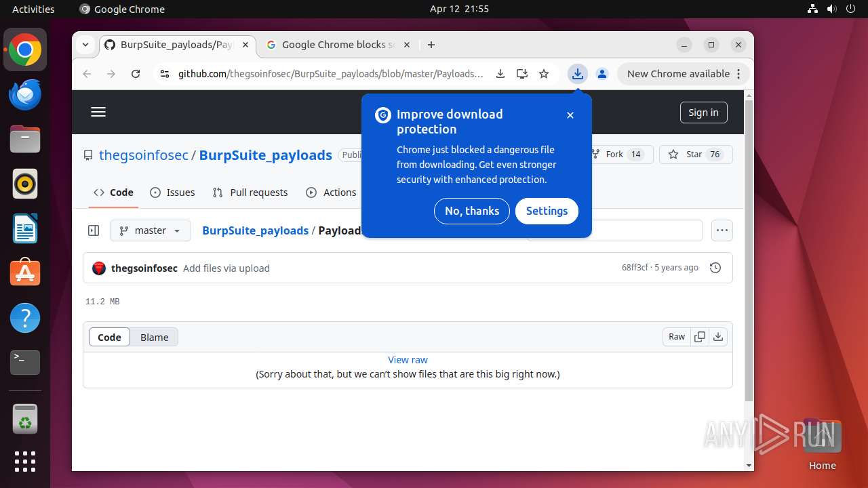Screen dimensions: 868x488
Task: Open Rhythmbox from the dock
Action: click(x=25, y=184)
